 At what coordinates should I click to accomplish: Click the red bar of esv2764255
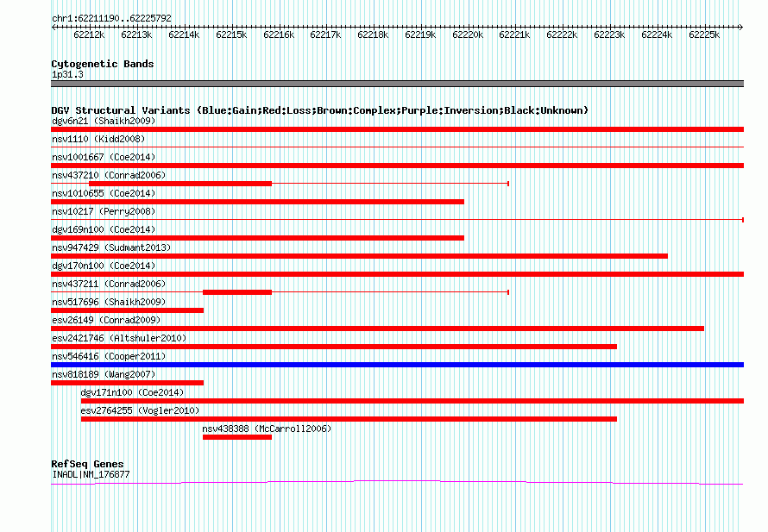[x=349, y=419]
